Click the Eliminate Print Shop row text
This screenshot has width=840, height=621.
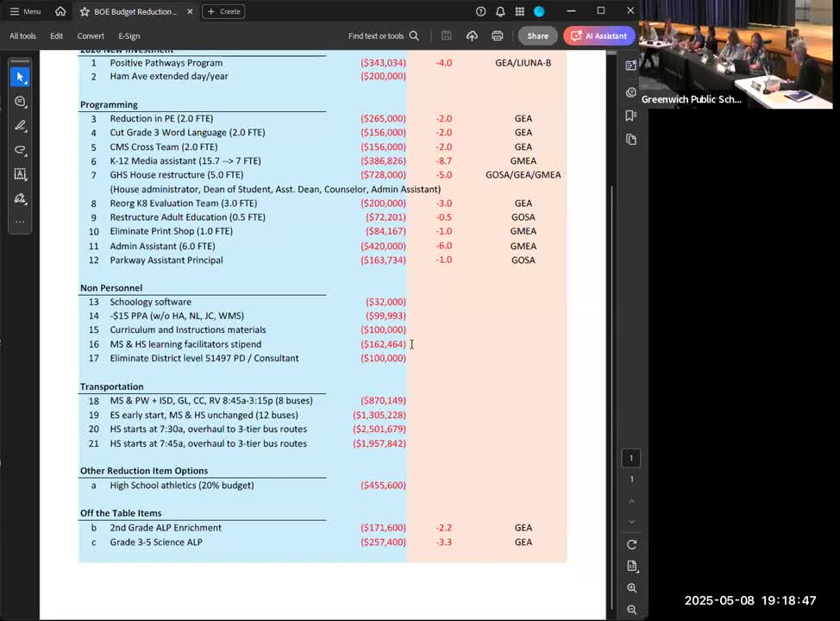171,231
